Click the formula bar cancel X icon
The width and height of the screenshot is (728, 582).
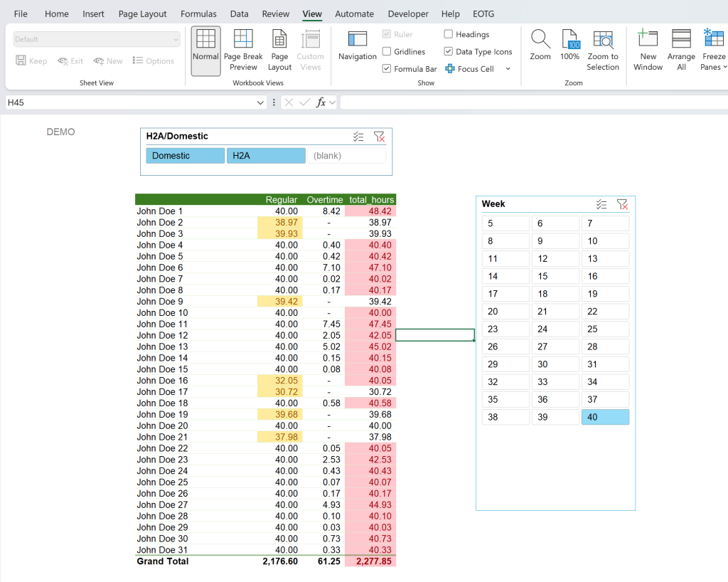click(x=289, y=102)
